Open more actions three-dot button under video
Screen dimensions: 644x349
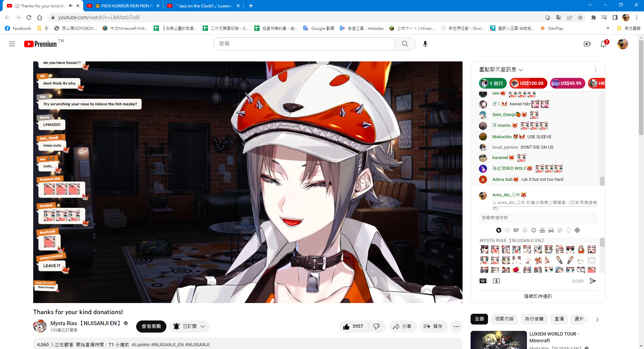click(457, 327)
